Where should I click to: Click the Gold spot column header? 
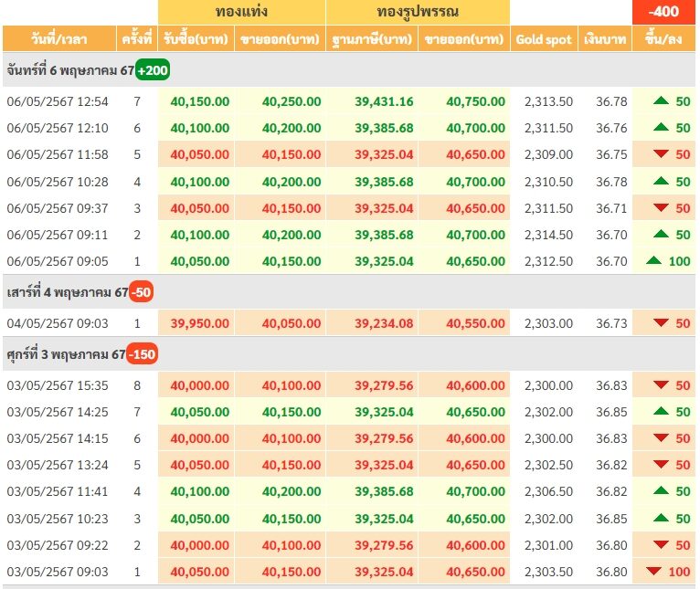[544, 39]
